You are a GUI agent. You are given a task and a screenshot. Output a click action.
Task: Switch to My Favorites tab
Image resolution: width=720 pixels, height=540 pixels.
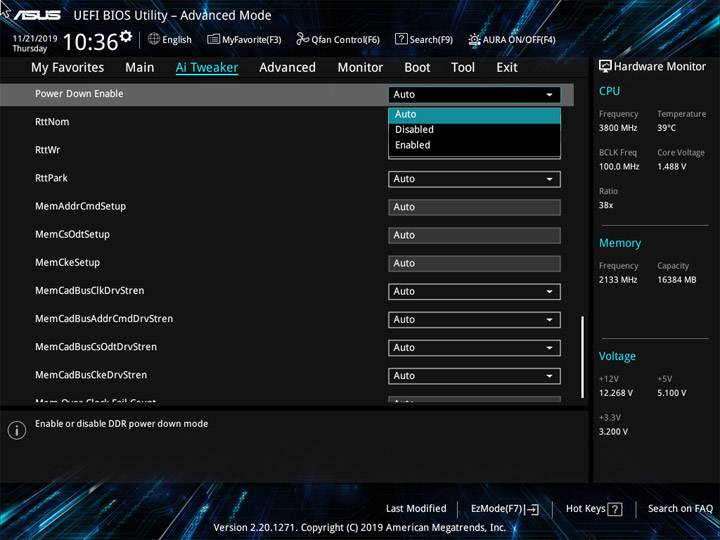(x=68, y=68)
